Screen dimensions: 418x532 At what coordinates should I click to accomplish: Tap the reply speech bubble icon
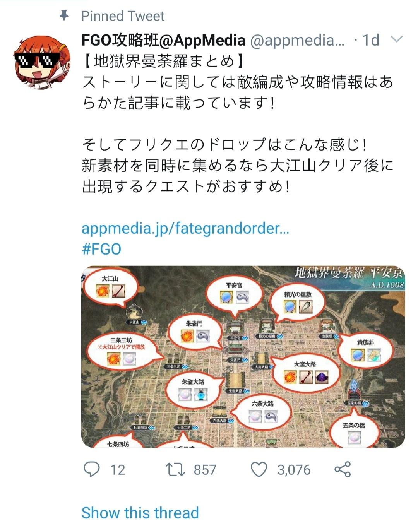[x=92, y=469]
